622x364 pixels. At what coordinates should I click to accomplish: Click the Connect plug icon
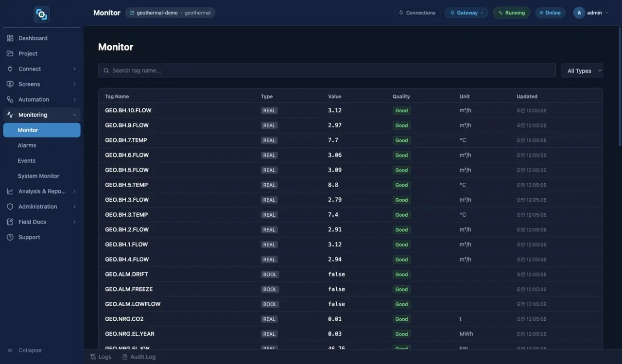click(10, 69)
